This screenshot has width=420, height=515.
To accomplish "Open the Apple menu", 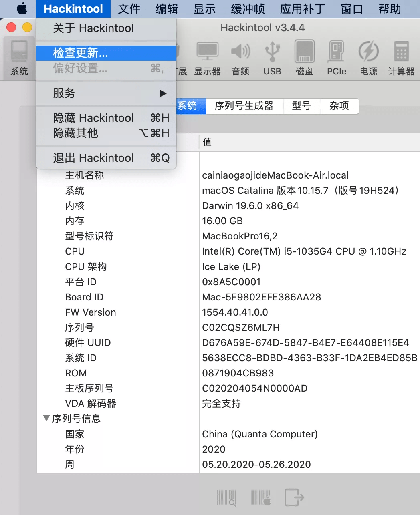I will click(22, 9).
